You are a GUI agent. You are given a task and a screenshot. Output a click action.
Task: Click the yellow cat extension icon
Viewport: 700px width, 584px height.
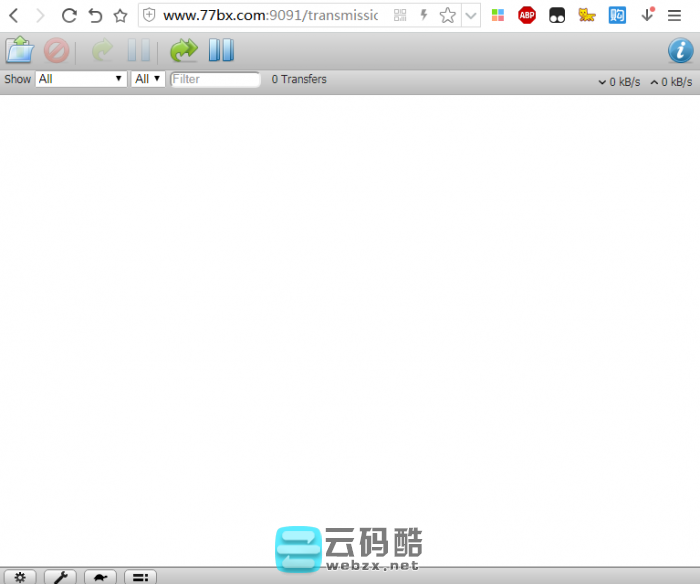(x=587, y=15)
